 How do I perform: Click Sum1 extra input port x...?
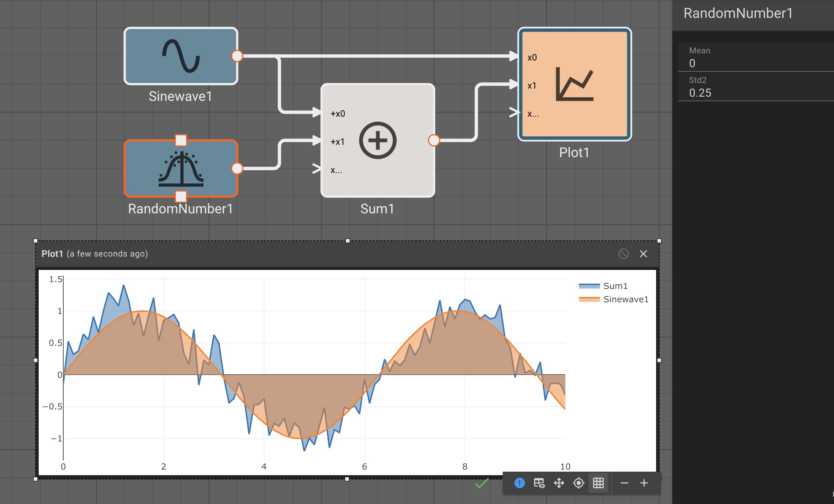317,169
